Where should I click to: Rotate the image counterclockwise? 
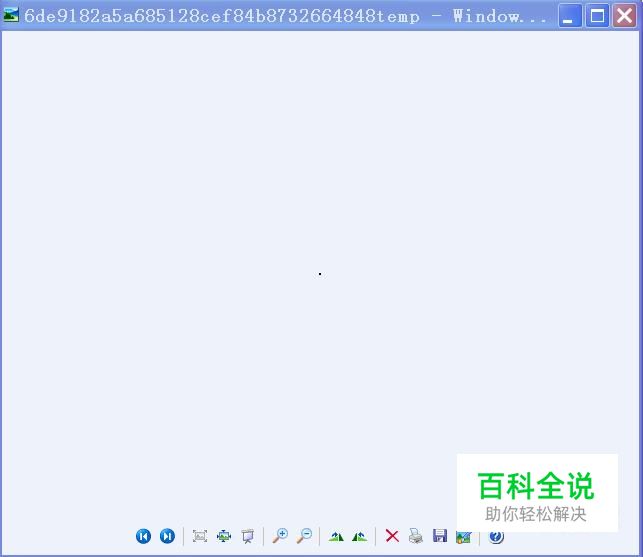(x=359, y=536)
